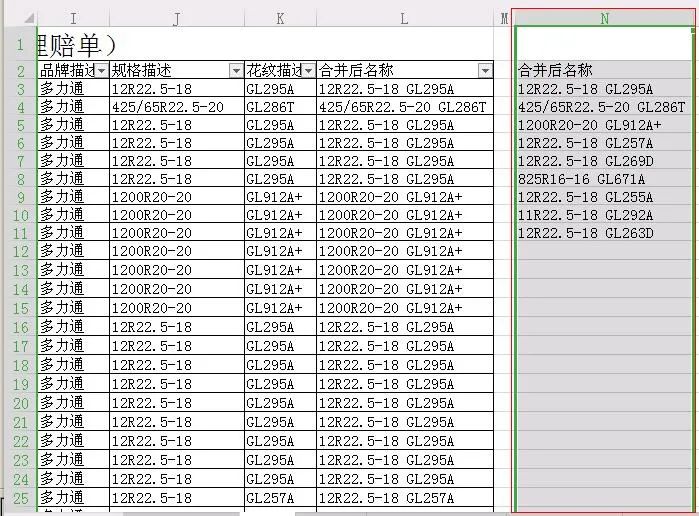Click N3 cell 12R22.5-18 GL295A
Image resolution: width=699 pixels, height=516 pixels.
[x=604, y=89]
